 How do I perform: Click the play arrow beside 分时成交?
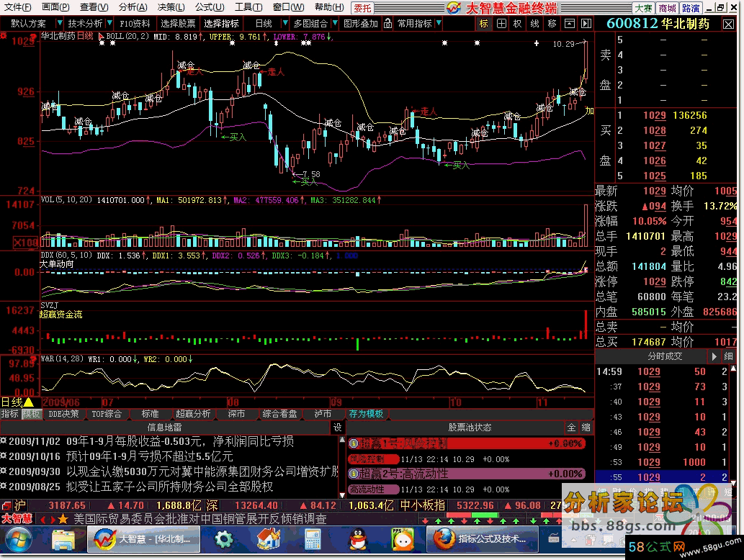tap(714, 356)
